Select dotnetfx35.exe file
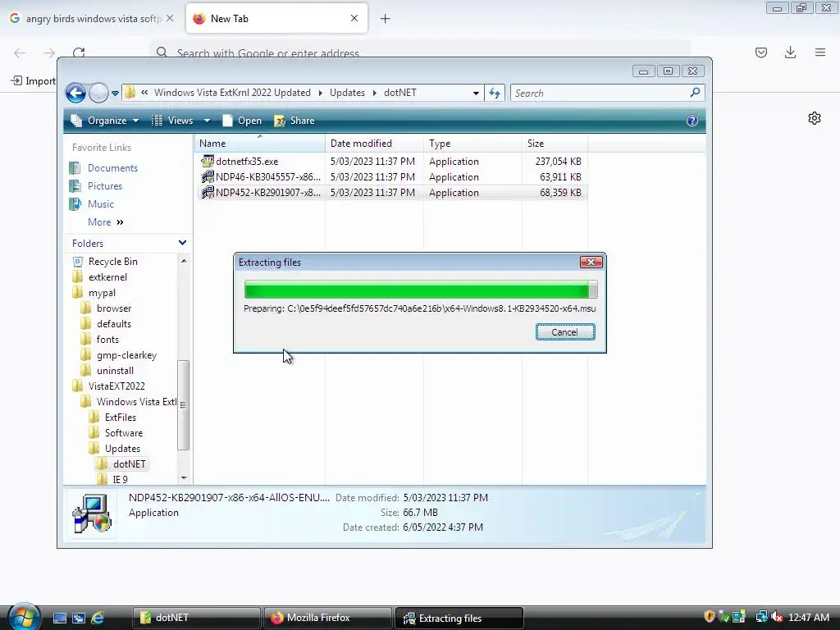Image resolution: width=840 pixels, height=630 pixels. 247,162
